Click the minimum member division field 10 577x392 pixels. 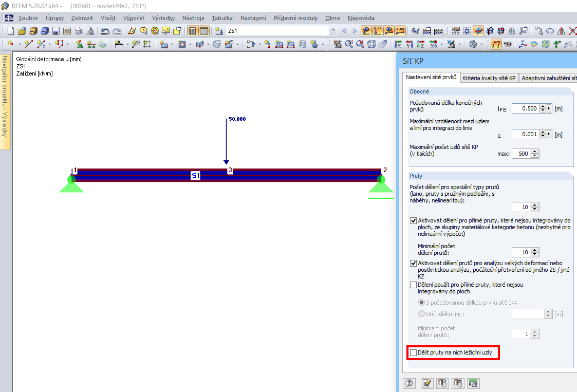pyautogui.click(x=522, y=252)
